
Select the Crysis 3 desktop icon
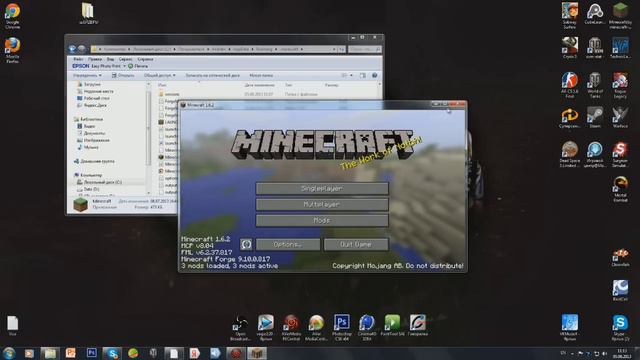(569, 47)
